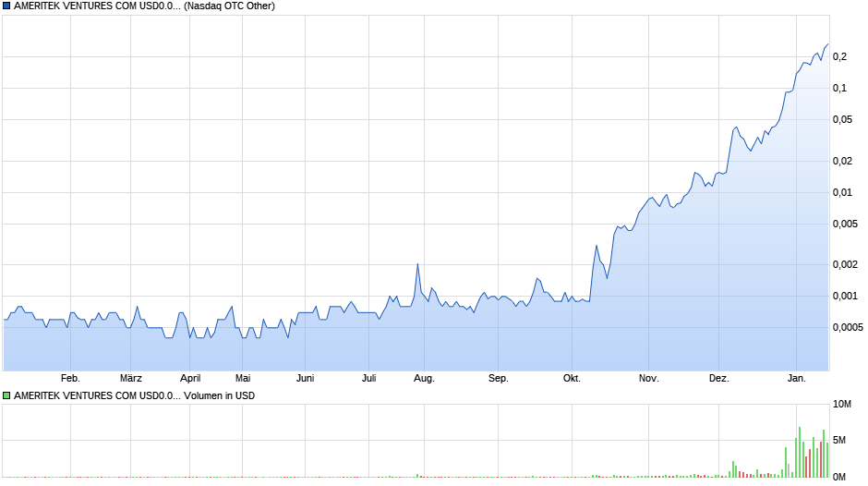Screen dimensions: 868x486
Task: Click the 0M volume axis label
Action: 839,477
